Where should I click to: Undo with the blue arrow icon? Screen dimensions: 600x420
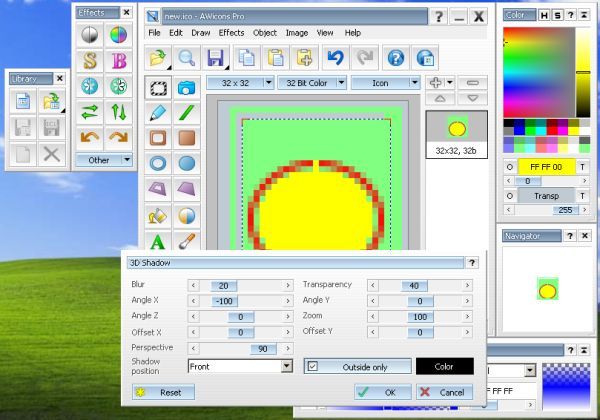pos(336,58)
